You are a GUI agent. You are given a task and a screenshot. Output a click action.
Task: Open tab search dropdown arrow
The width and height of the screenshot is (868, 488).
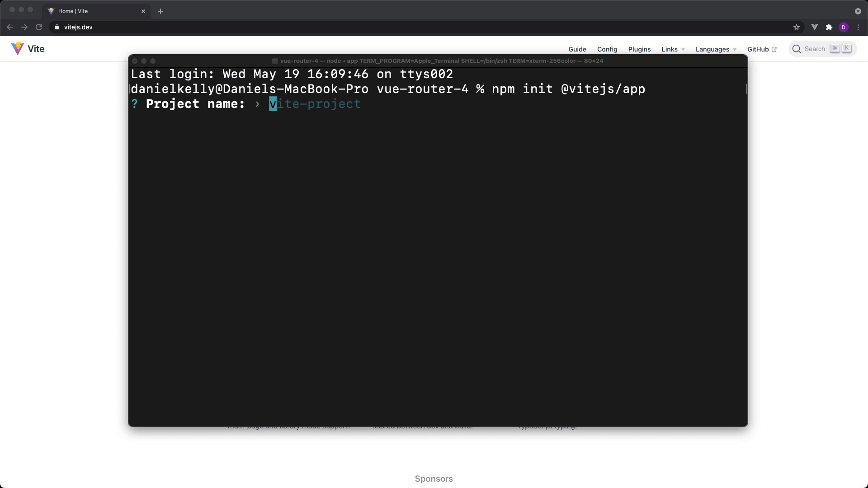point(858,11)
